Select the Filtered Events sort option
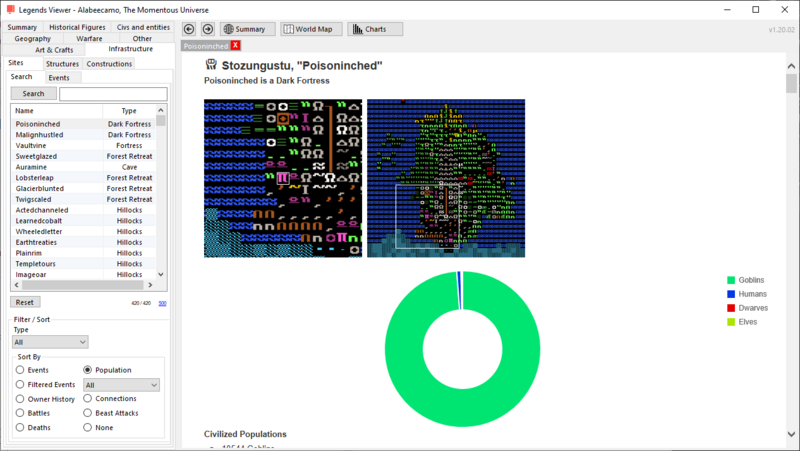 (20, 384)
